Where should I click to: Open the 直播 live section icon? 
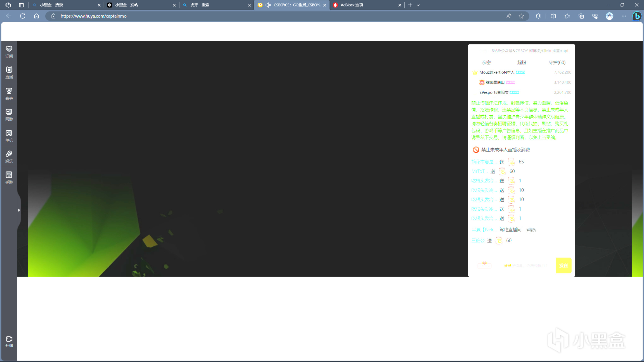click(x=9, y=70)
